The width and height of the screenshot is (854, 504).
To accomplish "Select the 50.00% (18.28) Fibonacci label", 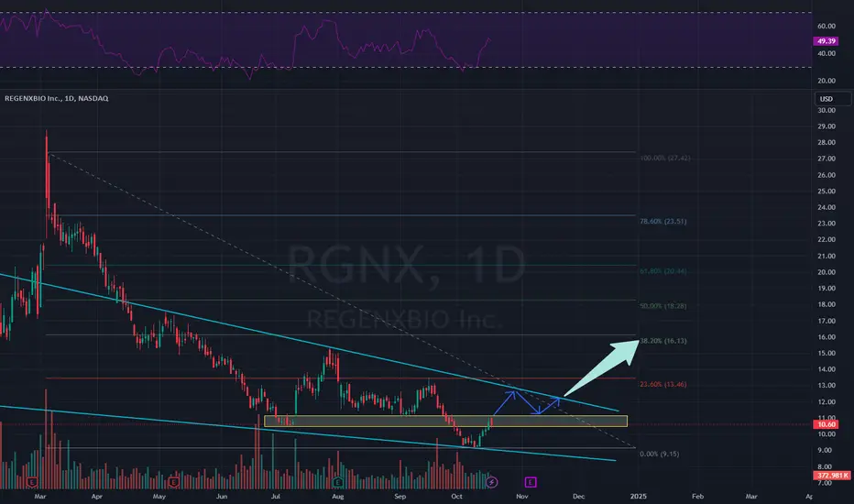I will (x=663, y=306).
